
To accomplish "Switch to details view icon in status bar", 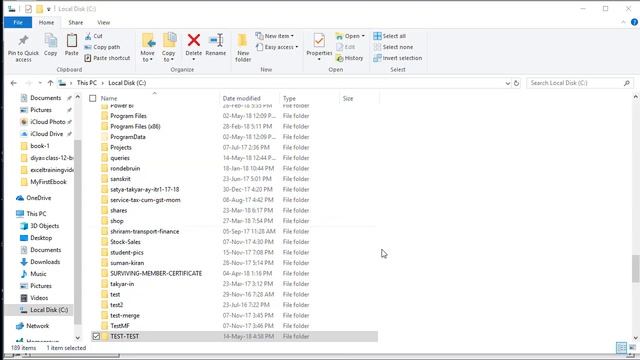I will (x=621, y=348).
